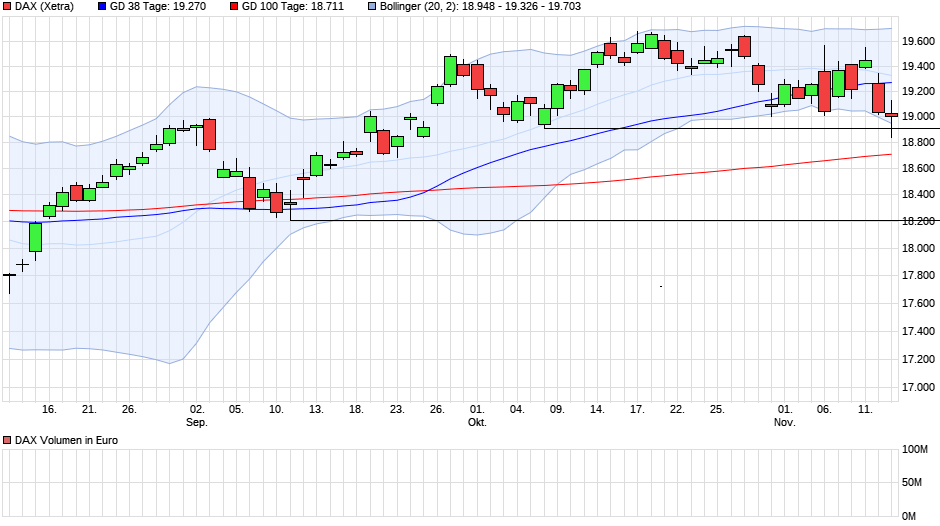Click the '22.' date label
Image resolution: width=940 pixels, height=526 pixels.
[x=677, y=409]
